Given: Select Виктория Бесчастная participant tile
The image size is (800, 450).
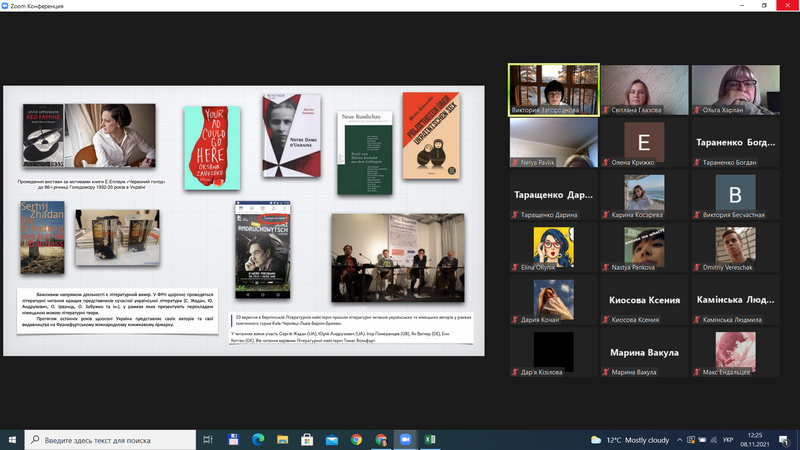Looking at the screenshot, I should (x=736, y=195).
